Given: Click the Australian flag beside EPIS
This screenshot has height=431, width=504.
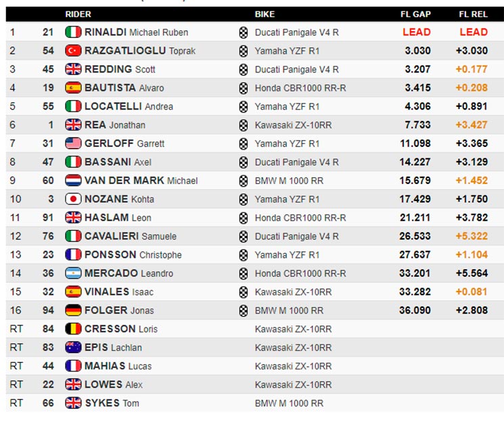Looking at the screenshot, I should pos(73,347).
